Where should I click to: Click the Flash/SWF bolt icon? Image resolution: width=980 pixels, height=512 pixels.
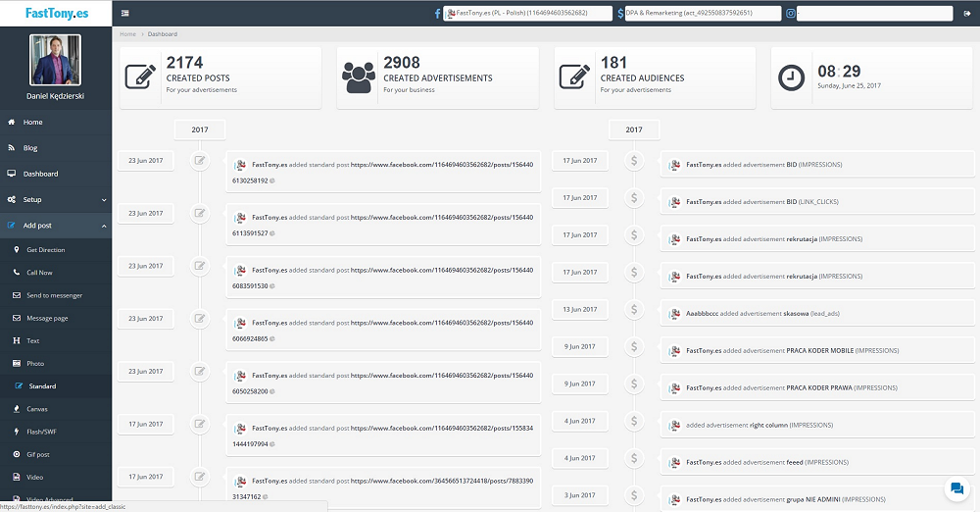click(17, 432)
